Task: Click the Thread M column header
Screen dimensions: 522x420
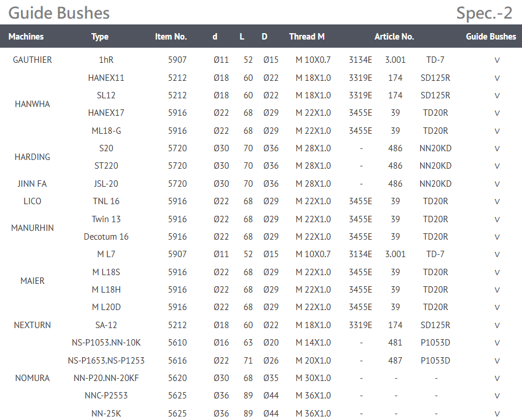Action: pyautogui.click(x=307, y=37)
